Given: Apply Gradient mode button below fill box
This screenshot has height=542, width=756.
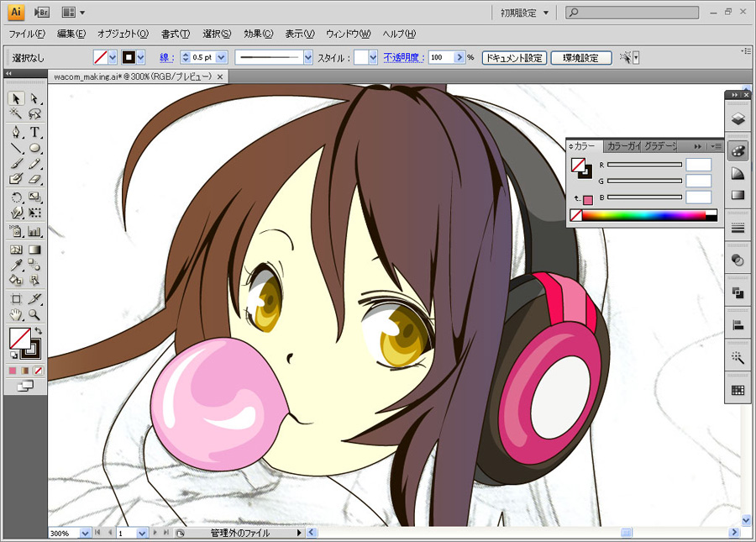Looking at the screenshot, I should tap(25, 371).
